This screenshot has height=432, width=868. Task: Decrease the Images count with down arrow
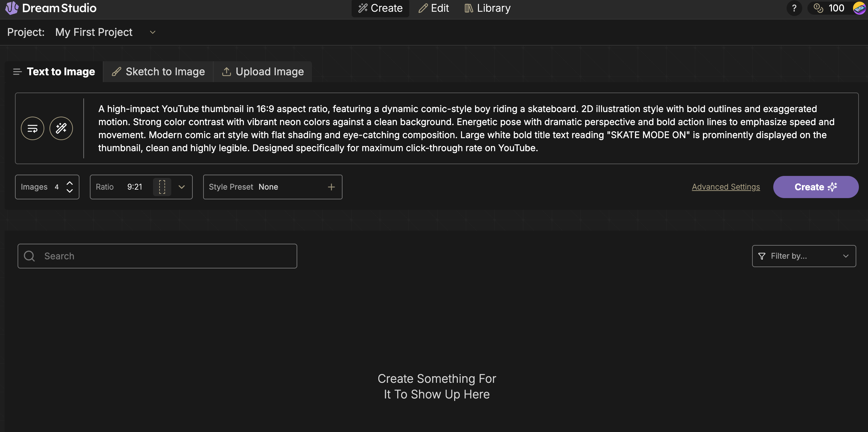point(70,191)
